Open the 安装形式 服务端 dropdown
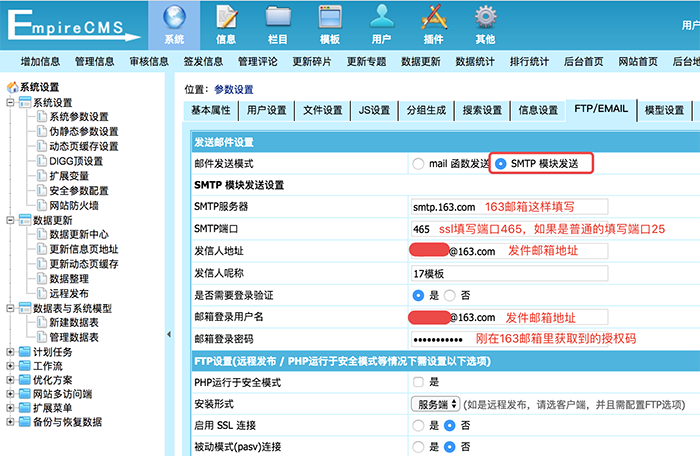The width and height of the screenshot is (700, 456). 435,403
